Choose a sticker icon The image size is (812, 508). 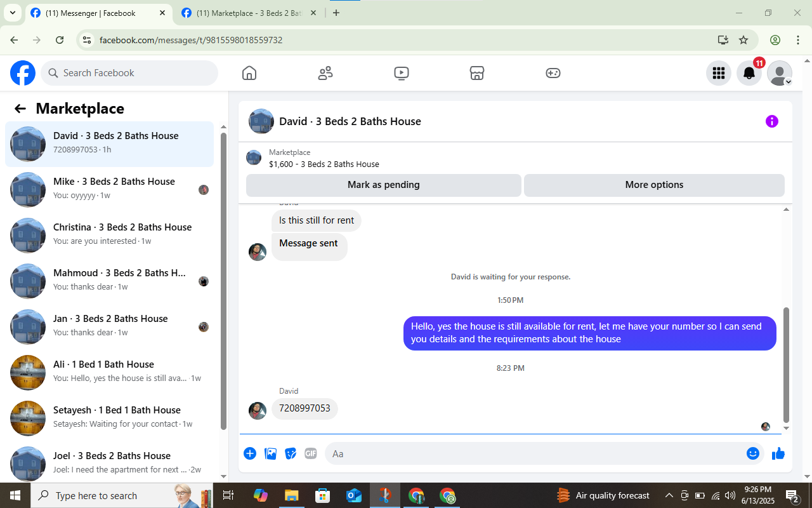(x=291, y=453)
